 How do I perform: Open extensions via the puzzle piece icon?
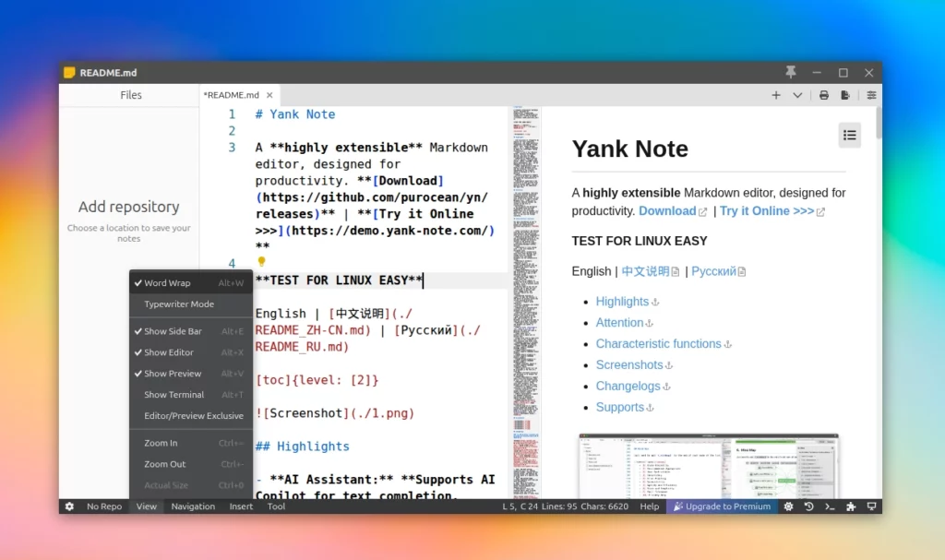(851, 506)
